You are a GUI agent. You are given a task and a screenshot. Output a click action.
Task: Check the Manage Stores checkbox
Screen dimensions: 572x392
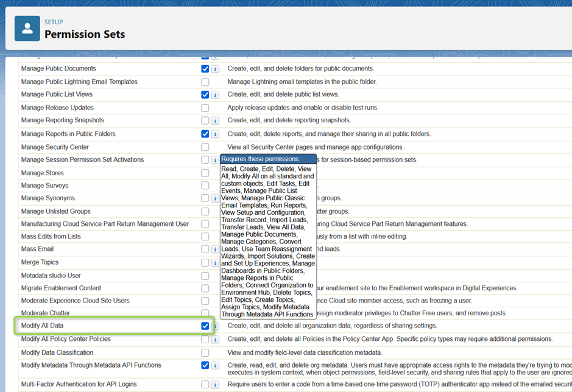pos(205,173)
